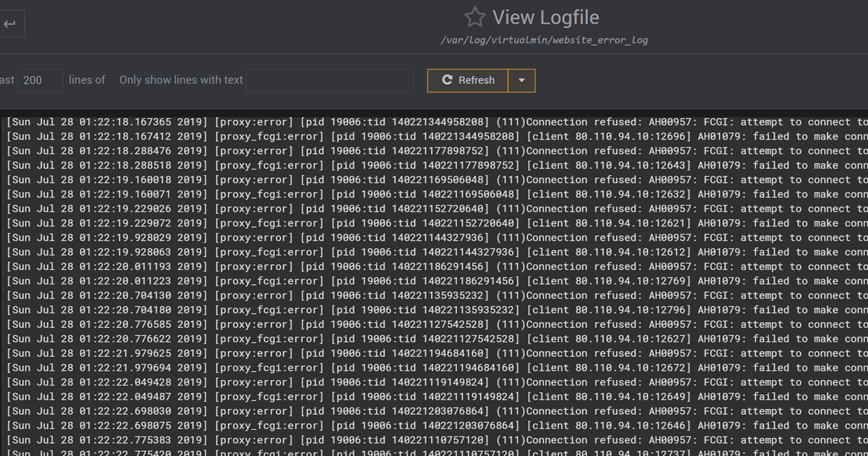
Task: Click the View Logfile heading
Action: pyautogui.click(x=545, y=17)
